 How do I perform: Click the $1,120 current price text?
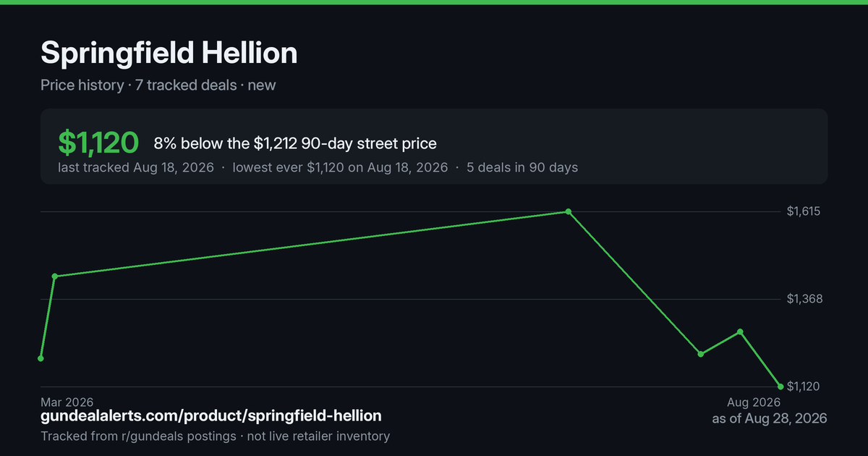coord(98,143)
